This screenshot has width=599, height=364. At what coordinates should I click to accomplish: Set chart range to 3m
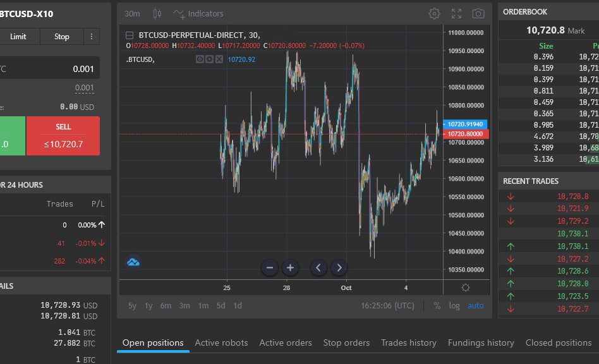(x=185, y=306)
